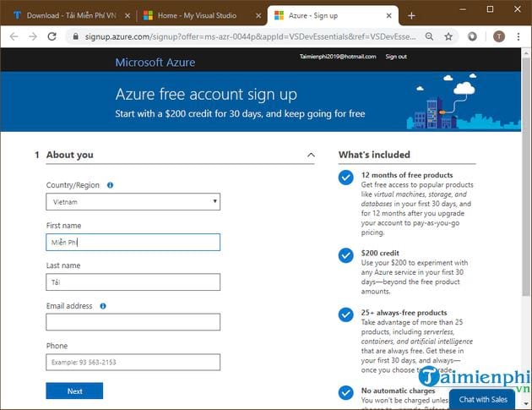Click the No automatic charges text

(398, 391)
